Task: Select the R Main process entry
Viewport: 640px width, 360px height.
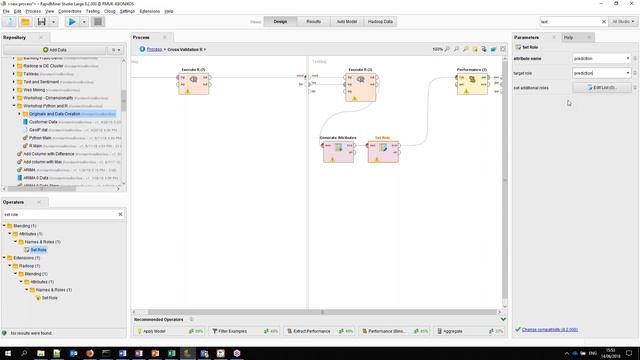Action: coord(35,146)
